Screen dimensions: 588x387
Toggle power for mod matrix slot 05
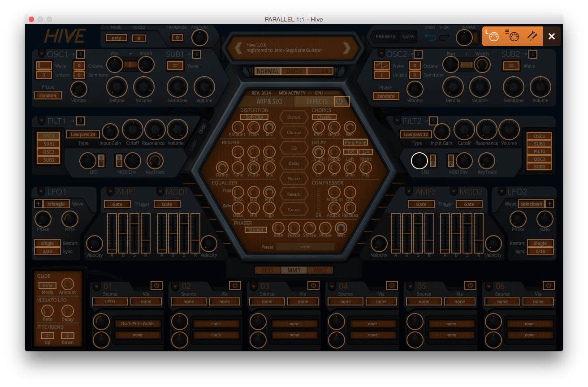pyautogui.click(x=470, y=285)
